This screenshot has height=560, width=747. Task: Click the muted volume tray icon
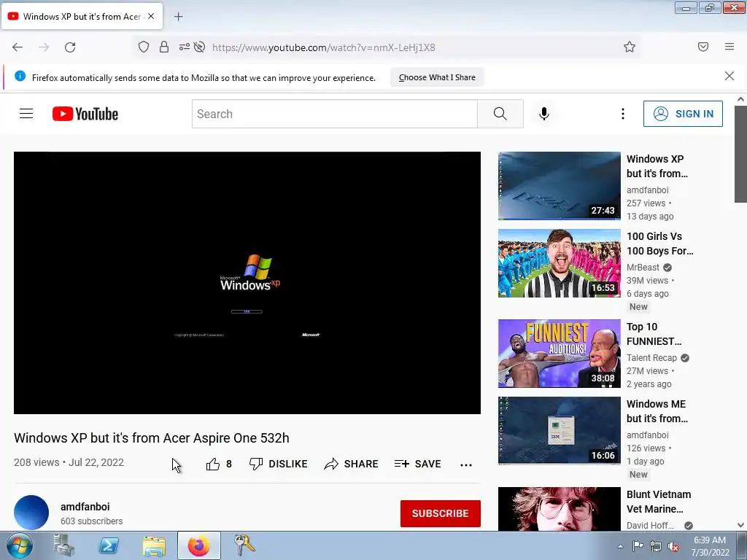[x=673, y=547]
